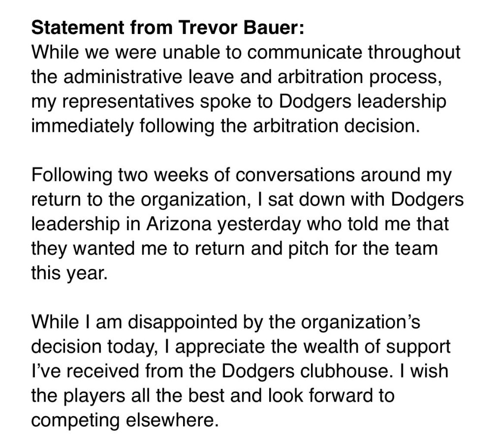Click the short line "this year."
Image resolution: width=504 pixels, height=441 pixels.
click(x=69, y=273)
